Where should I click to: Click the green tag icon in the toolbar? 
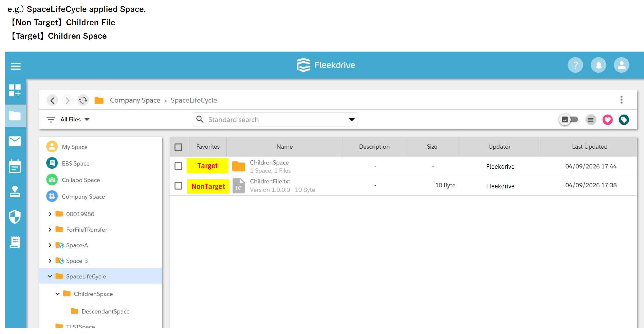pos(624,120)
